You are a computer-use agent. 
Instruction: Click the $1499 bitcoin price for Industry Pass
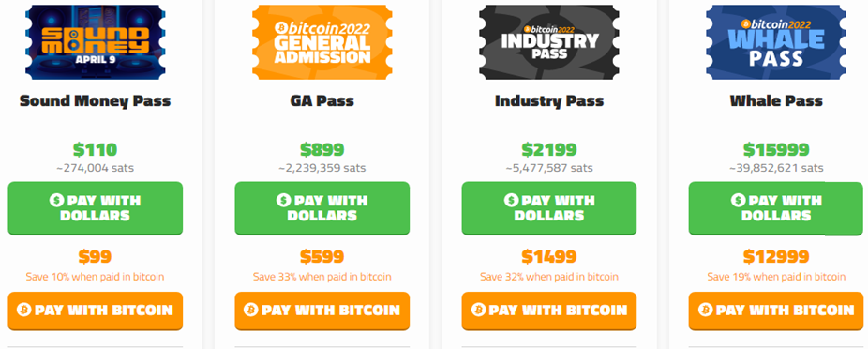[549, 256]
